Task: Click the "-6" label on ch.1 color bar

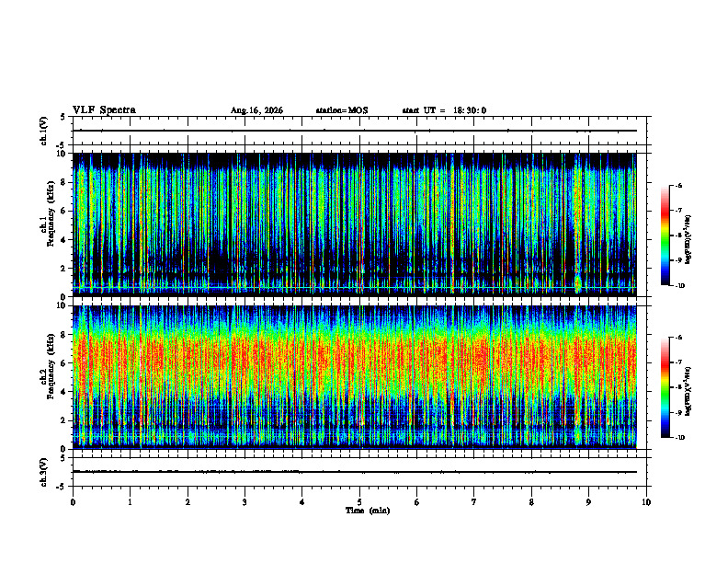Action: click(x=678, y=185)
